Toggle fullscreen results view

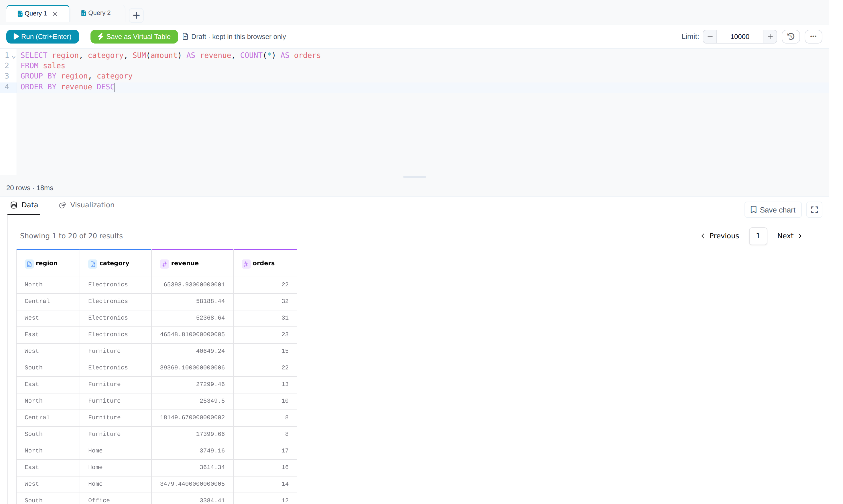point(814,210)
